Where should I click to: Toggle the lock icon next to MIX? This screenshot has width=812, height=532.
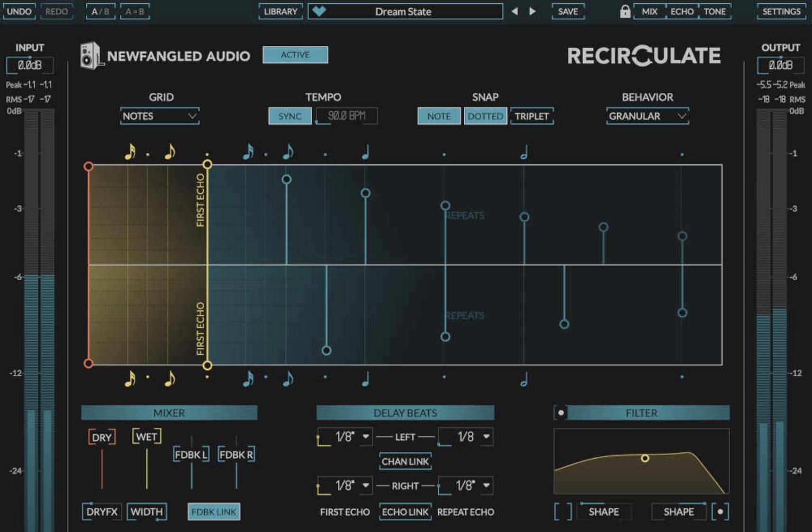625,11
